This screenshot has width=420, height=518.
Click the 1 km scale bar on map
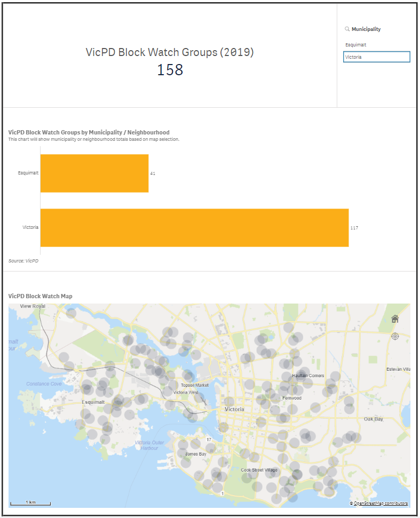31,503
